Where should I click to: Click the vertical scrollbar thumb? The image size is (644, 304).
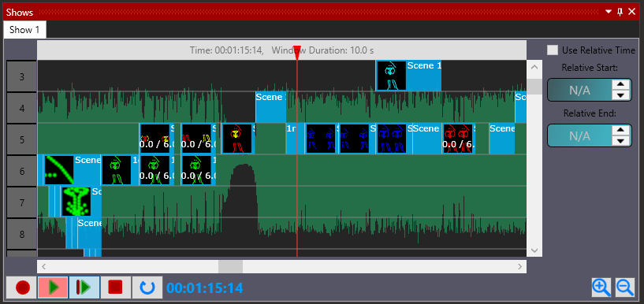point(534,87)
